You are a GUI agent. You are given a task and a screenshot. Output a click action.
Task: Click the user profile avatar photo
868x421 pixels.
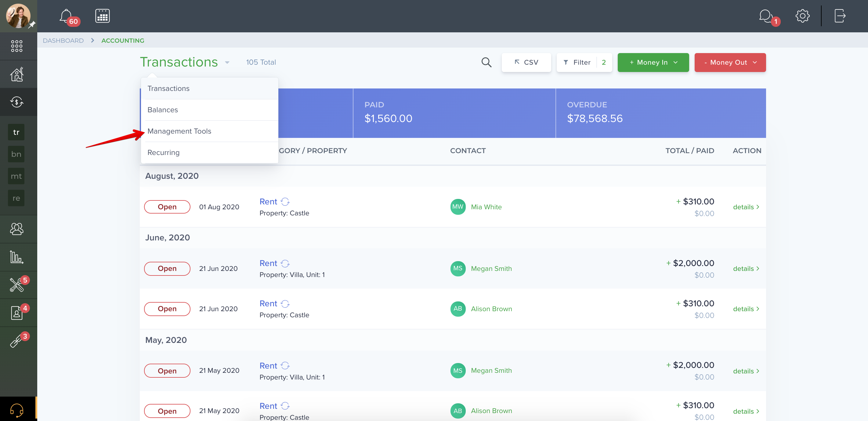[x=18, y=16]
